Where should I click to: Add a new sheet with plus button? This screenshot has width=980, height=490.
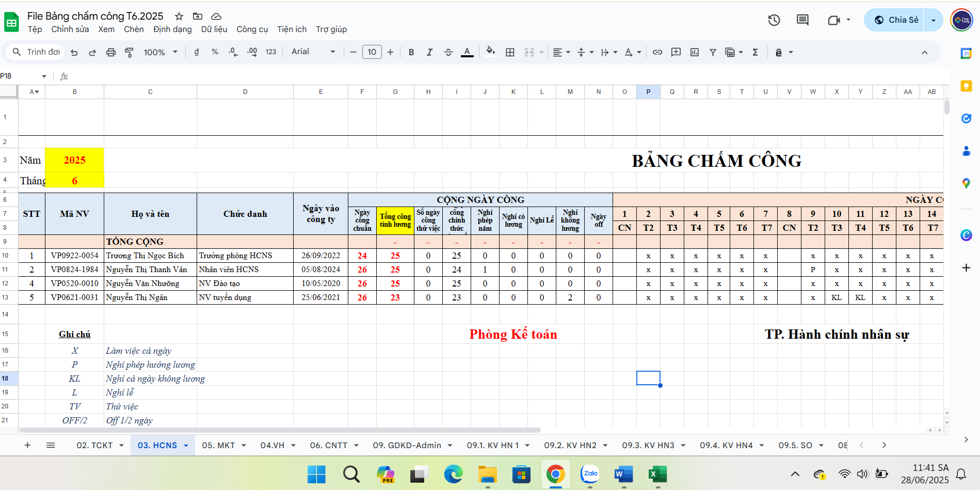[x=28, y=445]
